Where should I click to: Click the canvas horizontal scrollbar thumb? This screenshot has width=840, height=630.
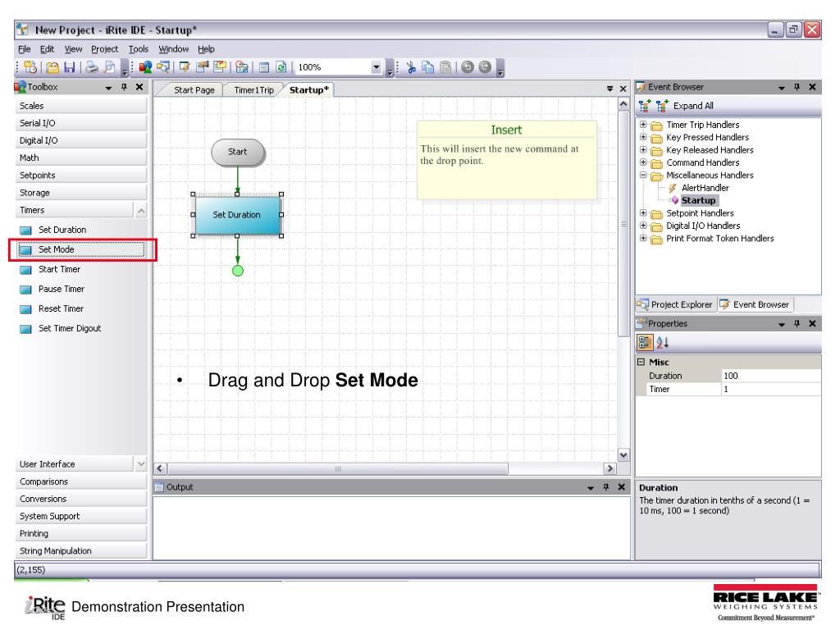pyautogui.click(x=337, y=468)
